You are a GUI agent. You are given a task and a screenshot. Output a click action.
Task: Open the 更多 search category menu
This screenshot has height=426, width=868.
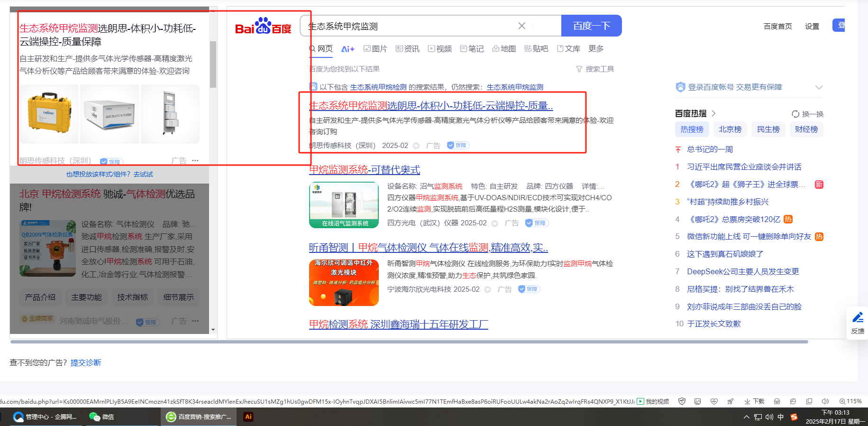point(596,48)
